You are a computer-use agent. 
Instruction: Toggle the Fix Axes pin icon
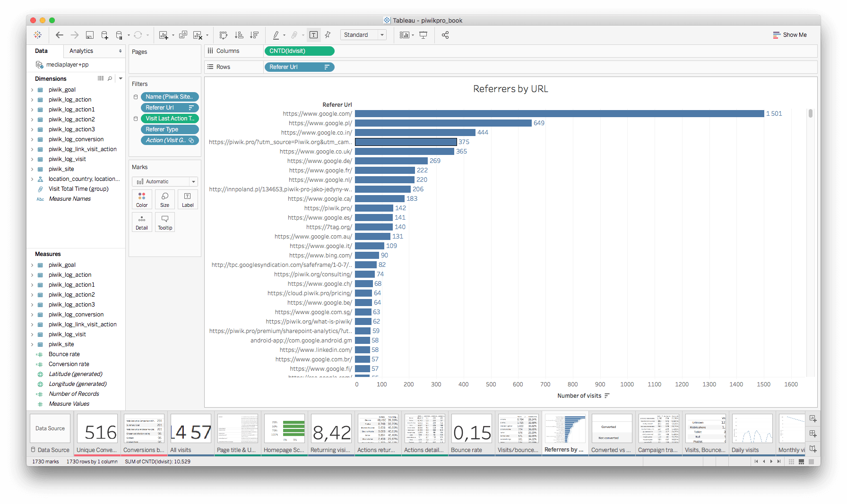(328, 35)
